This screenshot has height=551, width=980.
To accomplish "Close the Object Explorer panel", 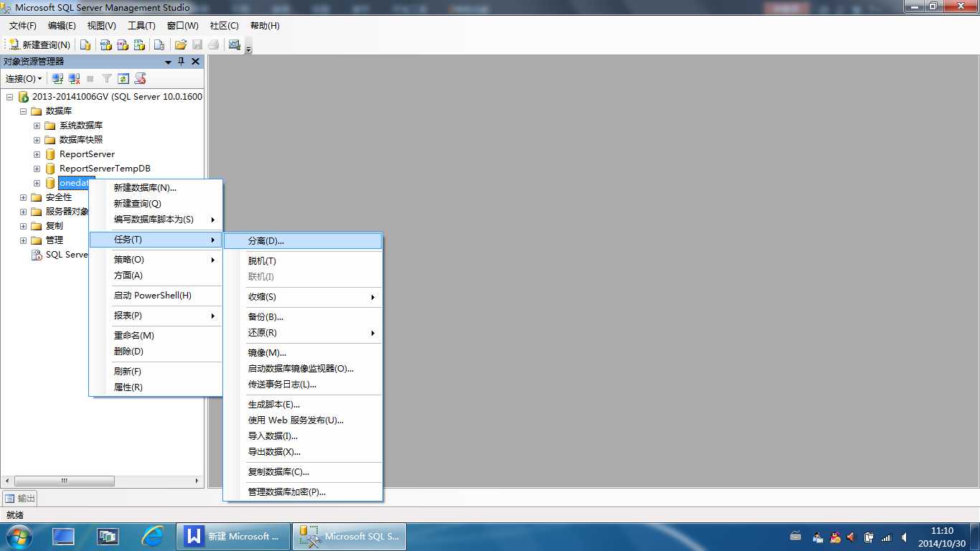I will (x=195, y=62).
